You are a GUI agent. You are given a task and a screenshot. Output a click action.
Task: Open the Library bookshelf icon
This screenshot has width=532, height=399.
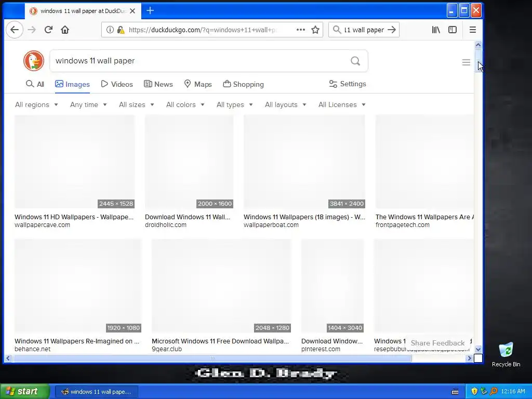point(436,30)
